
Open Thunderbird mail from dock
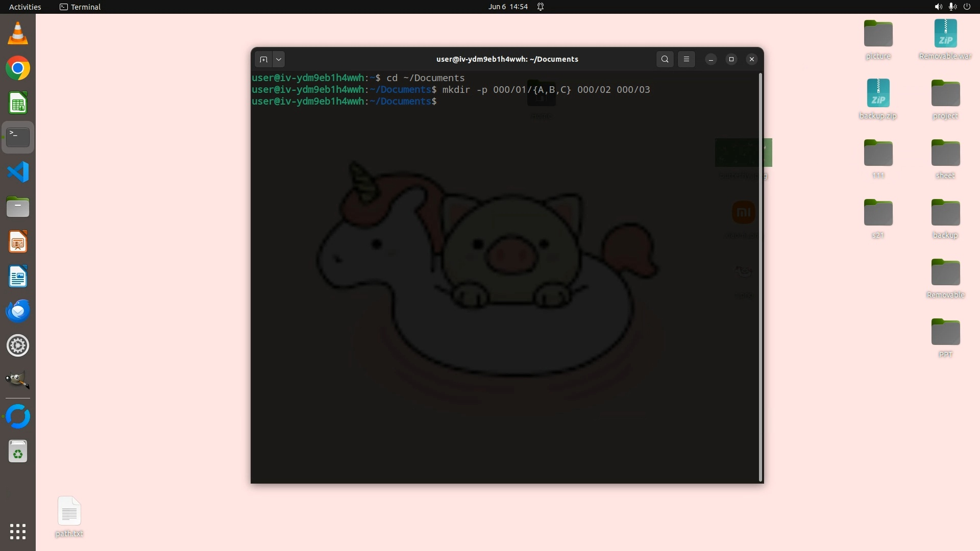pyautogui.click(x=18, y=311)
